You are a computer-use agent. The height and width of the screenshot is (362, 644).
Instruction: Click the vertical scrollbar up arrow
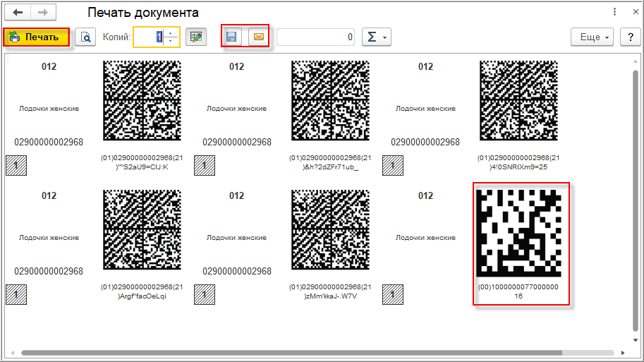[x=636, y=61]
